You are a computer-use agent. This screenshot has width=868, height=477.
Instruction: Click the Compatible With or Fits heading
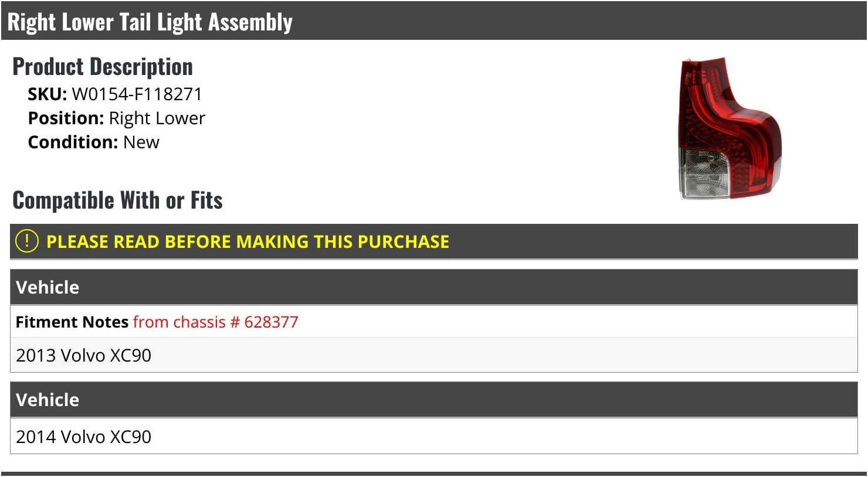tap(117, 200)
